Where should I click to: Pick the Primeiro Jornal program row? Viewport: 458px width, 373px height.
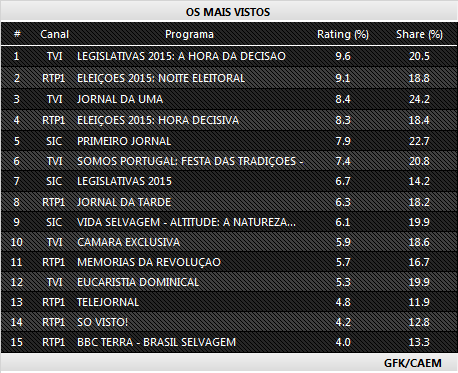pyautogui.click(x=229, y=141)
